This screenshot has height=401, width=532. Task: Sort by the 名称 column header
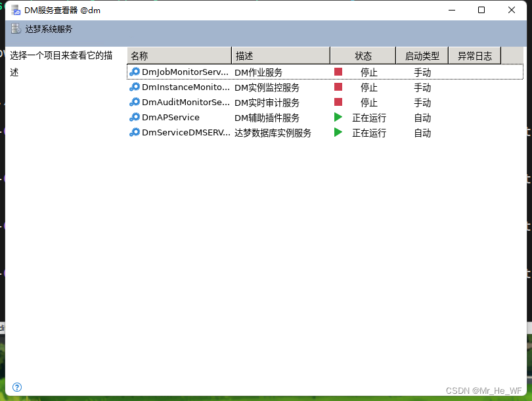(x=179, y=56)
